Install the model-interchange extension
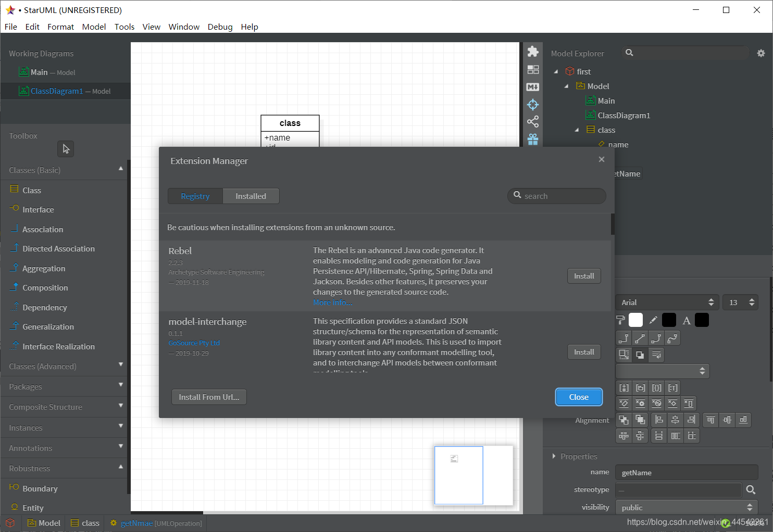The height and width of the screenshot is (532, 773). click(584, 352)
